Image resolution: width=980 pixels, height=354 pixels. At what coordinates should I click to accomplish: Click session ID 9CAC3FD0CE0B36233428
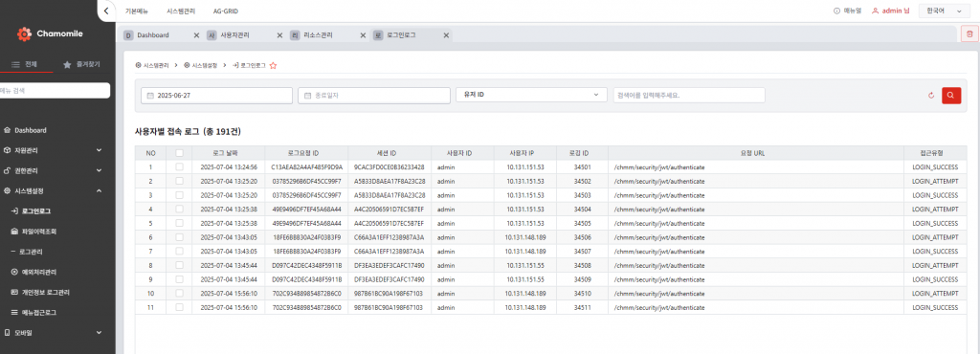(x=389, y=167)
